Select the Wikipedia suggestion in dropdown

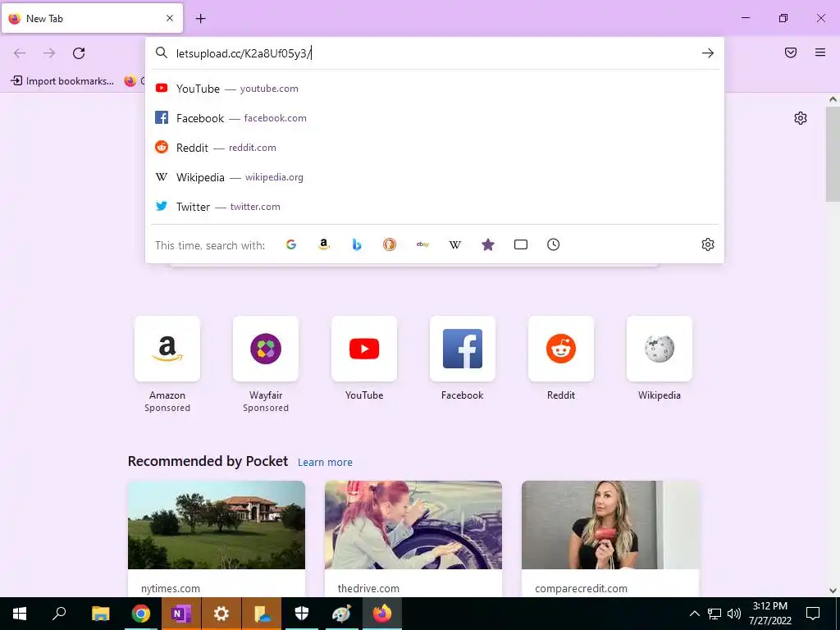[435, 177]
